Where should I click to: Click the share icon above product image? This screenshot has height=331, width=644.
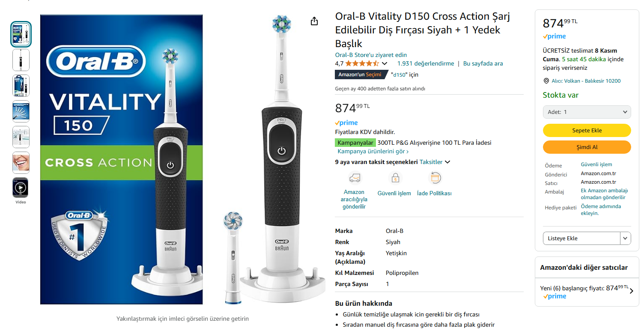pos(314,21)
